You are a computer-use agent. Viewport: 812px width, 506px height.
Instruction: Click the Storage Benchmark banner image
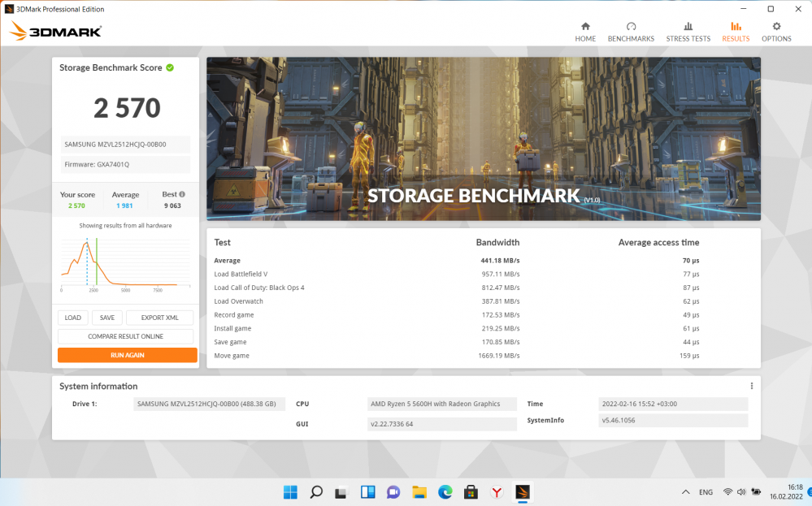[484, 138]
